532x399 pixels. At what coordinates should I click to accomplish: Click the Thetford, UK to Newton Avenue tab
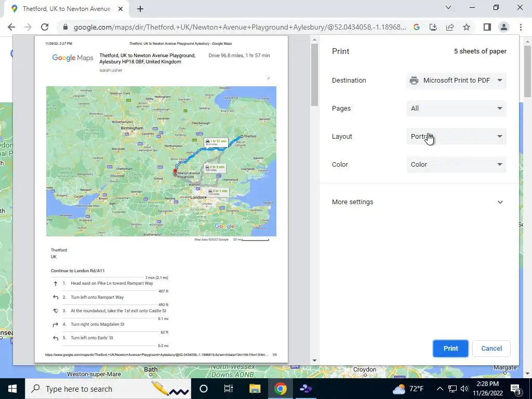pyautogui.click(x=66, y=9)
